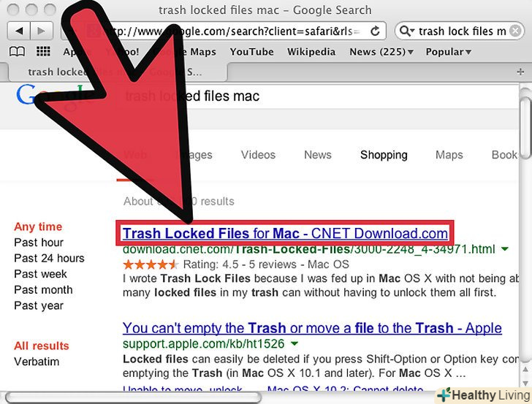Click the Google search query box

(316, 96)
